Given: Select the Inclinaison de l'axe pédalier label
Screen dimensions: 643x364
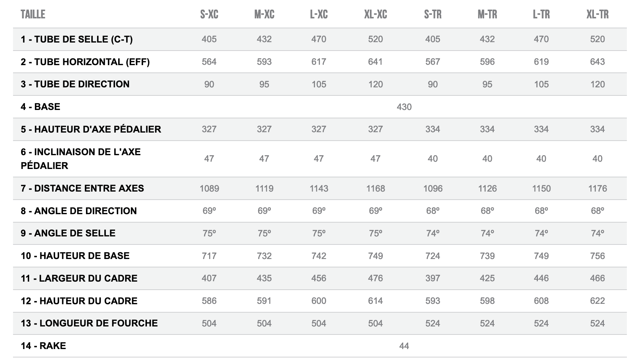Looking at the screenshot, I should [x=81, y=159].
